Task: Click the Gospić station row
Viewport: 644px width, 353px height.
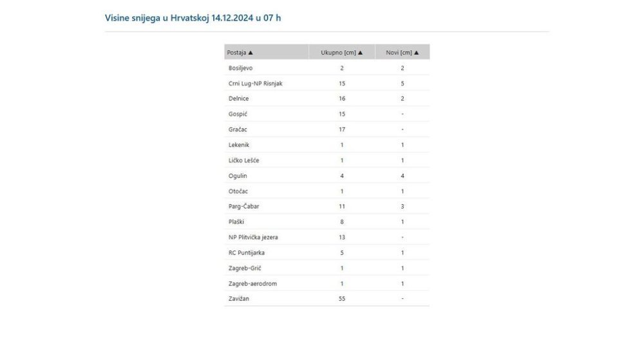Action: pos(327,114)
